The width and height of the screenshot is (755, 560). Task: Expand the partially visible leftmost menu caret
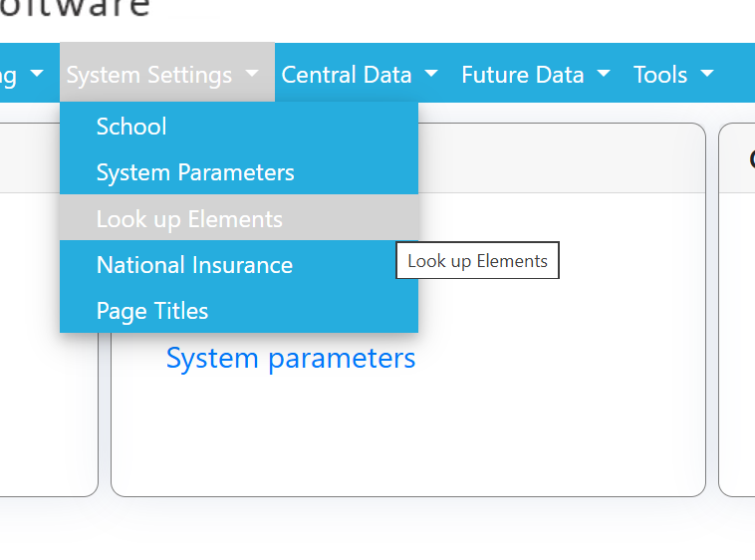(37, 75)
